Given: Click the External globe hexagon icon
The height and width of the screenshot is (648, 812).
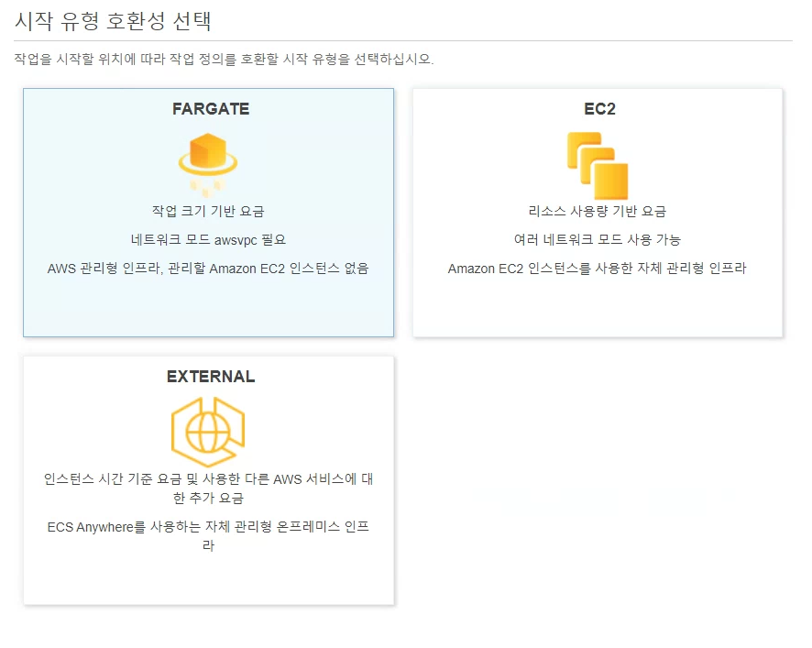Looking at the screenshot, I should point(208,432).
